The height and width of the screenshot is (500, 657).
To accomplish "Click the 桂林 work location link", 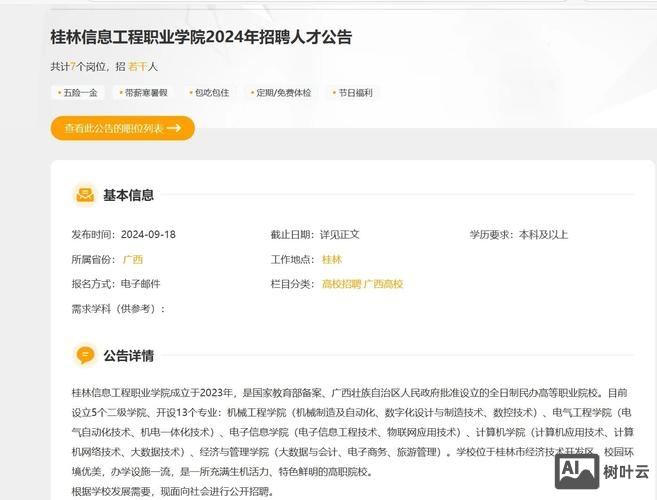I will (332, 259).
